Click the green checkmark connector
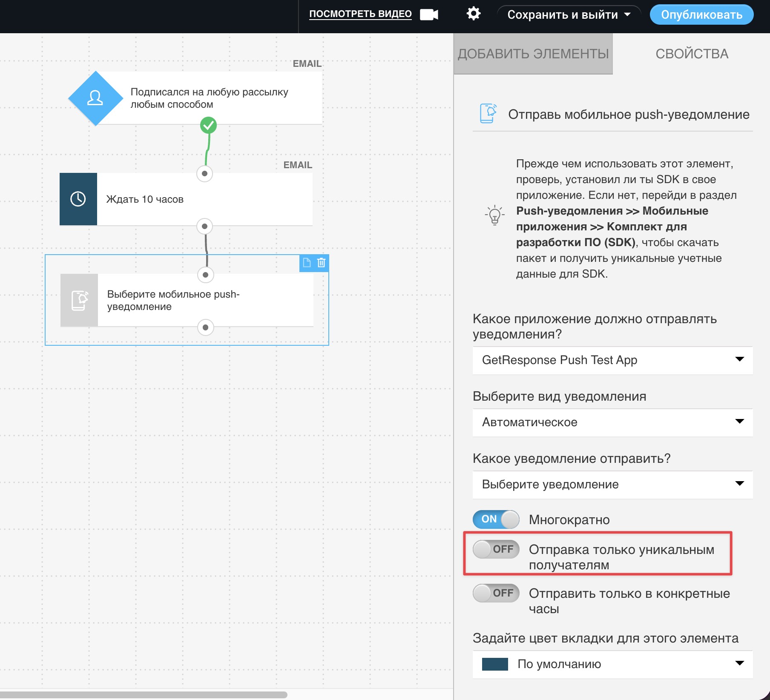Viewport: 770px width, 700px height. pos(208,125)
